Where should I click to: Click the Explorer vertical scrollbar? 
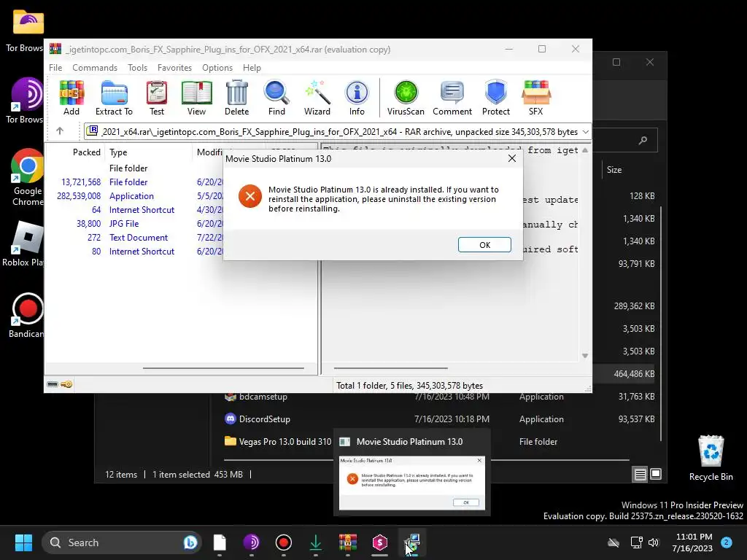661,324
